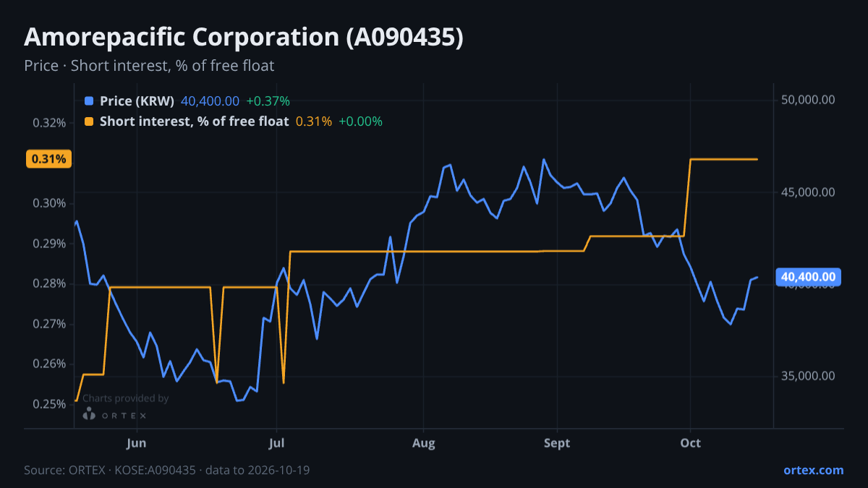Click the Sept x-axis label
This screenshot has width=868, height=488.
tap(556, 443)
